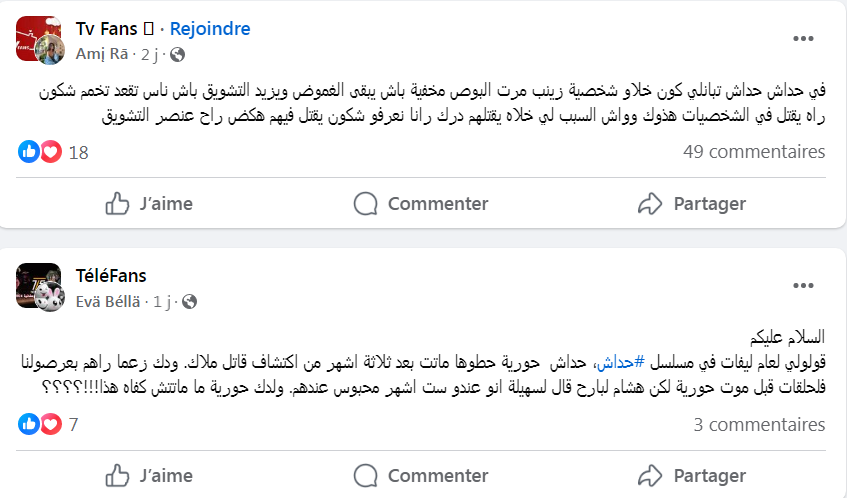View reactions on the TéléFans post
Screen dimensions: 847x498
49,425
